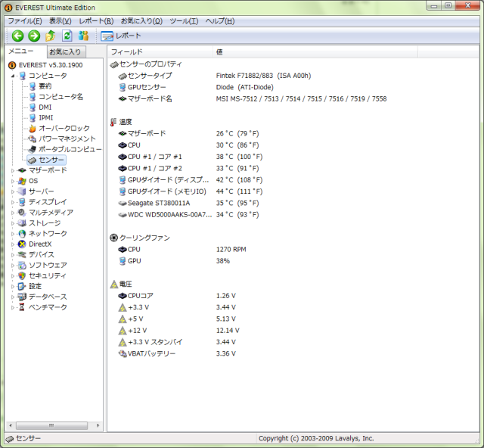Expand the デバイス tree node
The image size is (484, 448).
click(13, 254)
